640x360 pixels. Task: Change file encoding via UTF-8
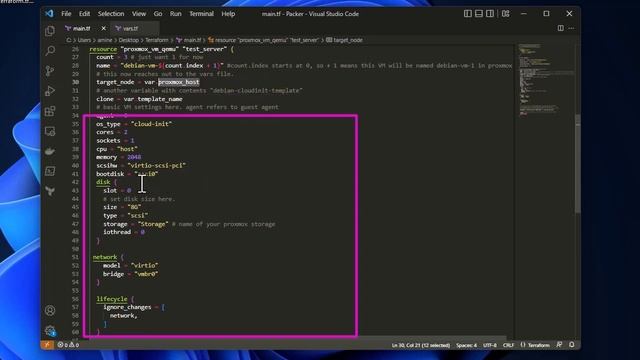coord(490,345)
